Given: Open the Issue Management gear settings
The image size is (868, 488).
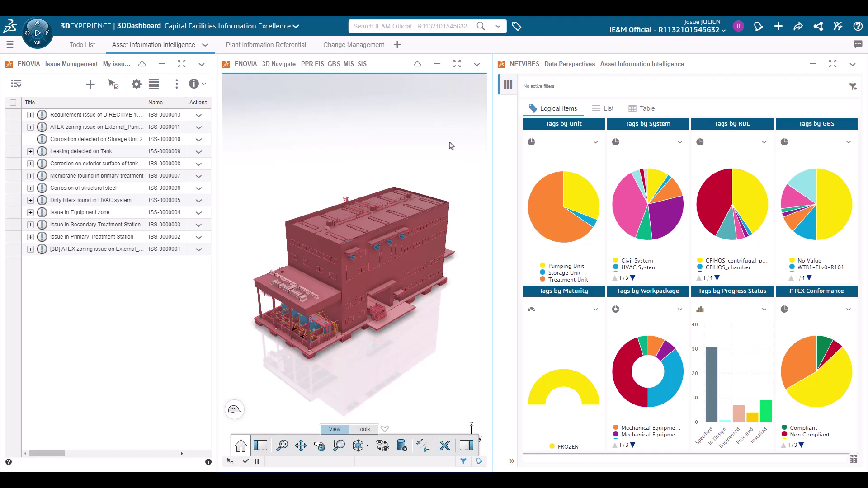Looking at the screenshot, I should point(136,84).
